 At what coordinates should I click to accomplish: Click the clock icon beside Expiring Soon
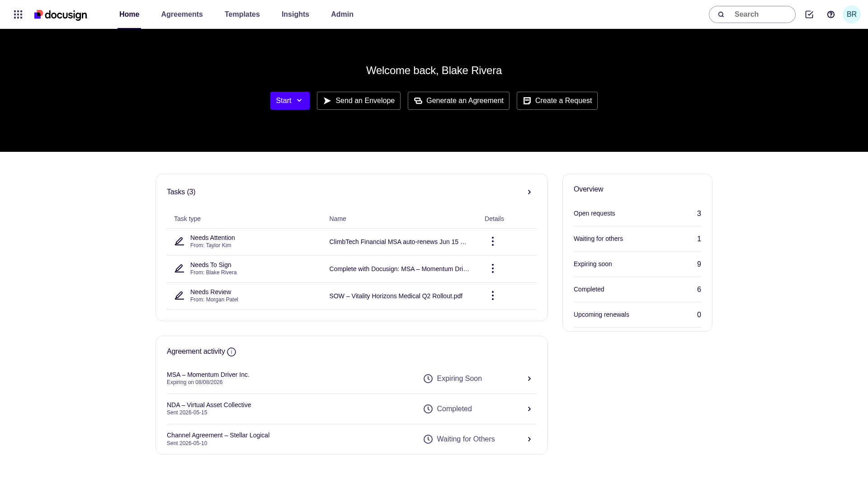click(428, 379)
